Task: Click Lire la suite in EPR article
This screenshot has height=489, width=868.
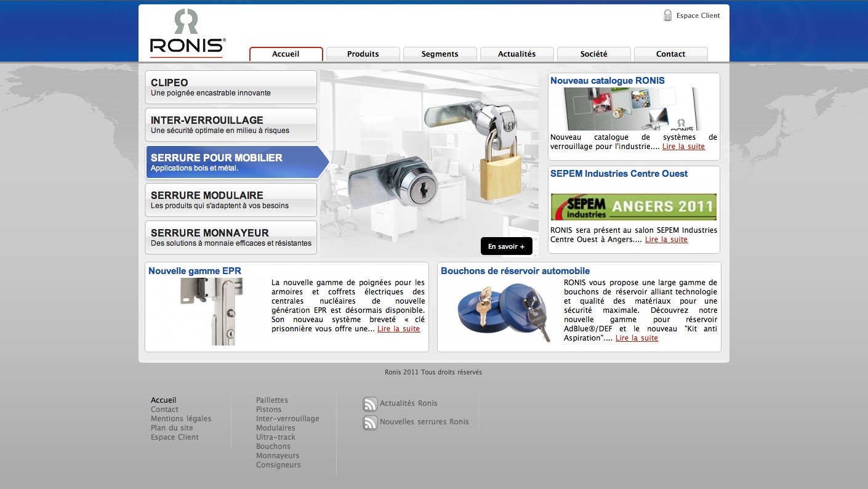Action: (x=398, y=329)
